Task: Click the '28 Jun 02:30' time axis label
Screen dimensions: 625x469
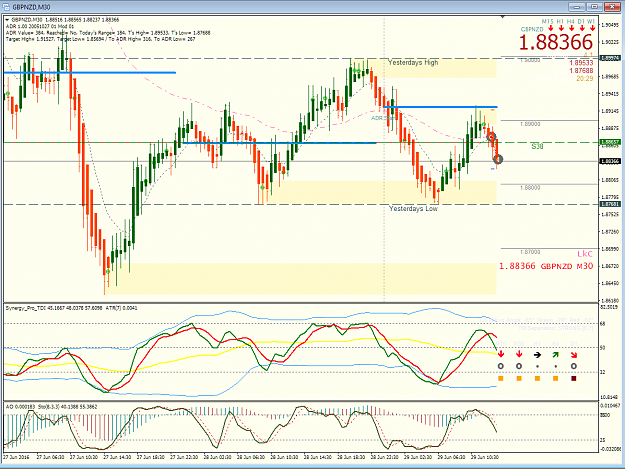Action: coord(219,457)
